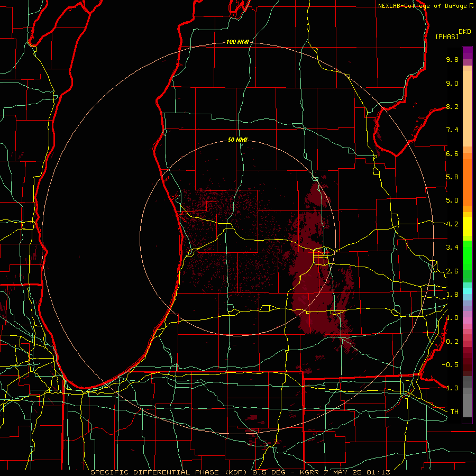Click the "DKD" legend unit label

pos(465,32)
